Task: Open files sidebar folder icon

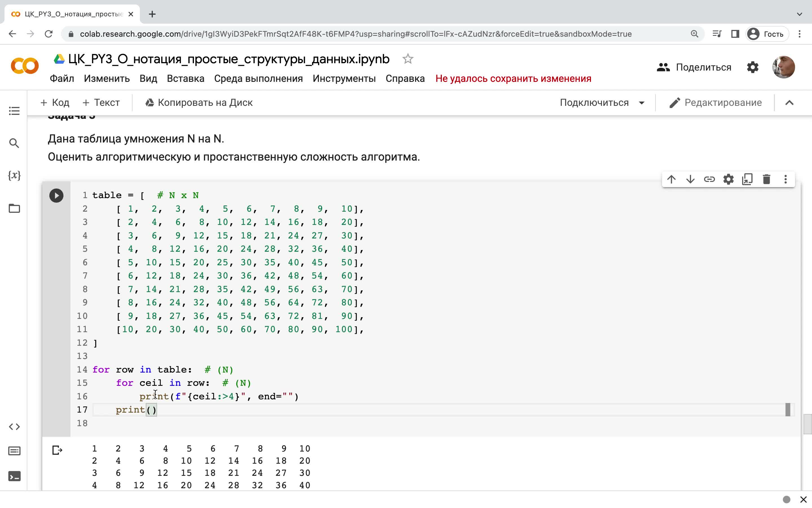Action: click(14, 208)
